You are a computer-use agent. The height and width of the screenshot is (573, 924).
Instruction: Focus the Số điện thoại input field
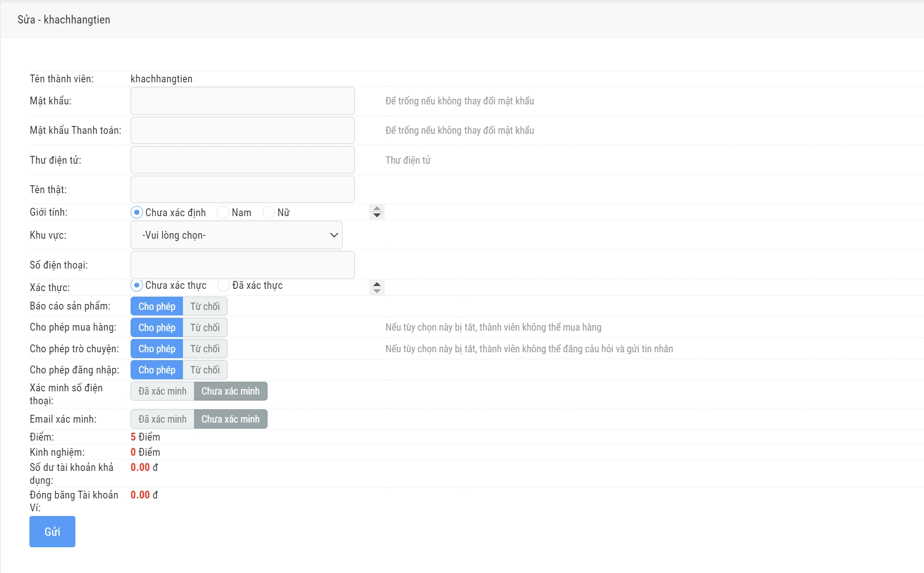[x=242, y=265]
